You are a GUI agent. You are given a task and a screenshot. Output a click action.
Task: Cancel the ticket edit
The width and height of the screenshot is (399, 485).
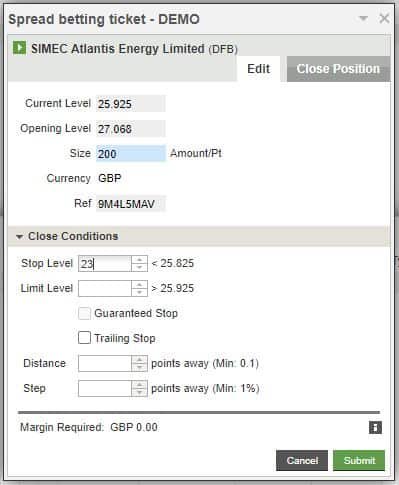pyautogui.click(x=302, y=460)
